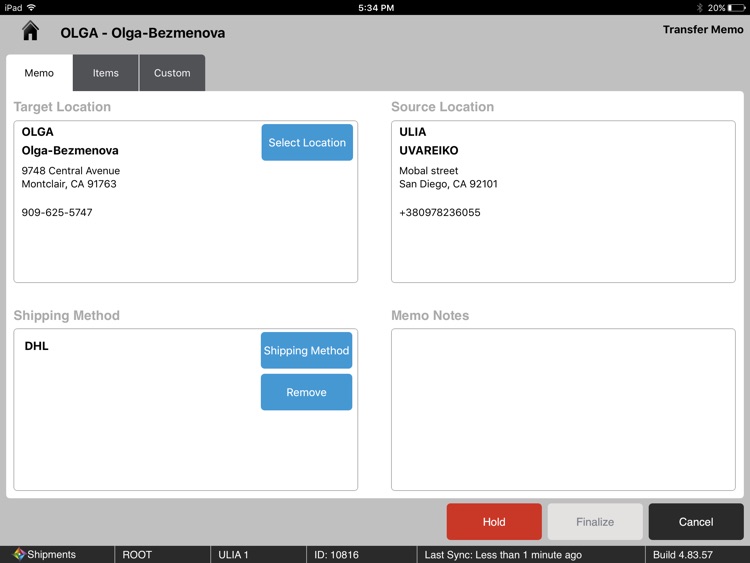Tap the Shipments status bar label
The image size is (750, 563).
(x=52, y=554)
